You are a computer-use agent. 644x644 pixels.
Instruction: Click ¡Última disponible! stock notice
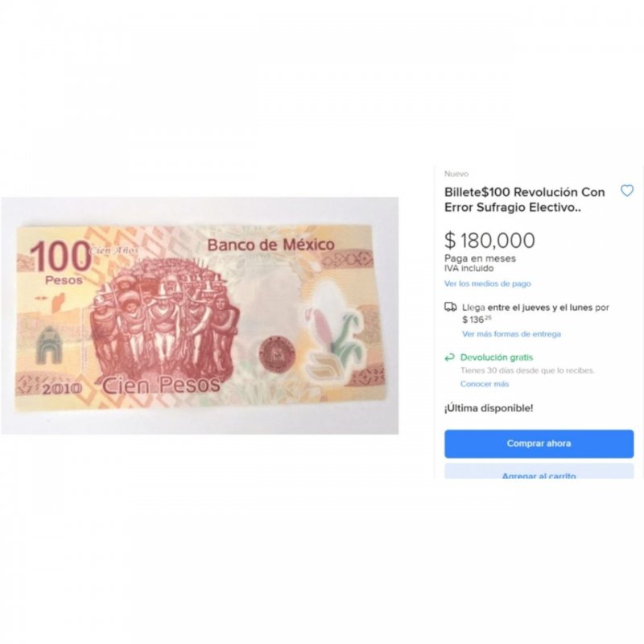pyautogui.click(x=489, y=408)
